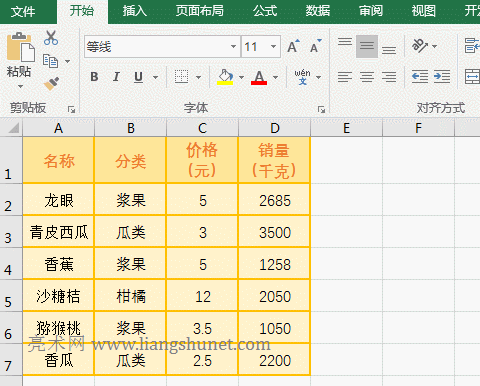
Task: Center text horizontally icon
Action: click(367, 77)
